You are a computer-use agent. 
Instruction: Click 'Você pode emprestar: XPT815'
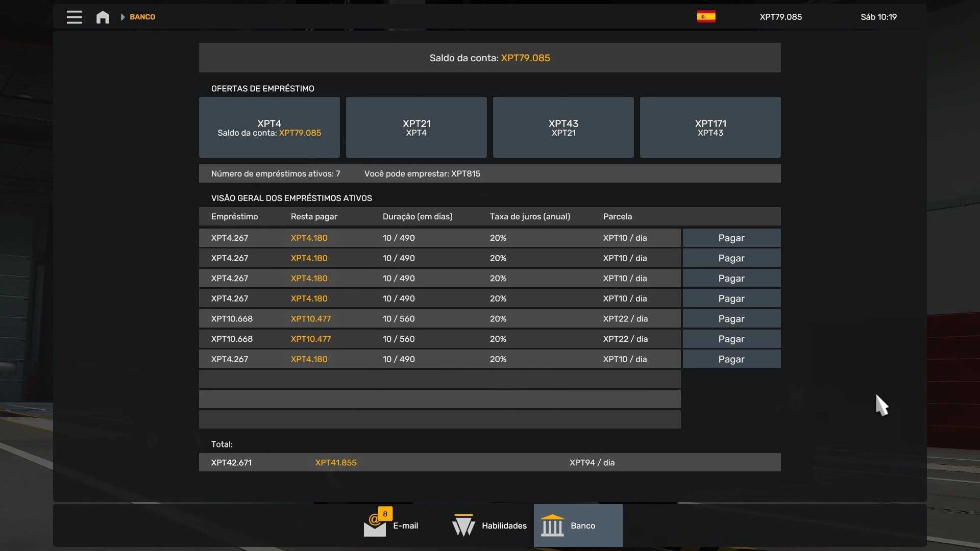tap(422, 173)
